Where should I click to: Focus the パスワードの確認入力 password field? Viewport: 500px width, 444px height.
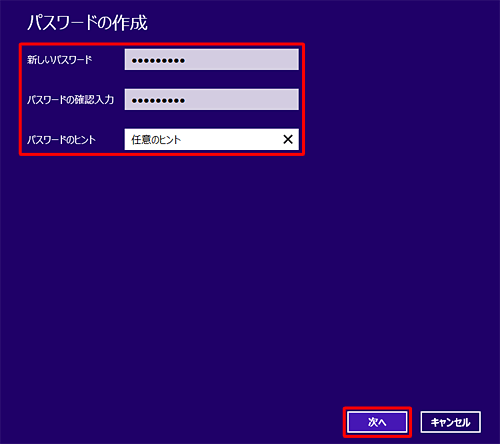212,99
